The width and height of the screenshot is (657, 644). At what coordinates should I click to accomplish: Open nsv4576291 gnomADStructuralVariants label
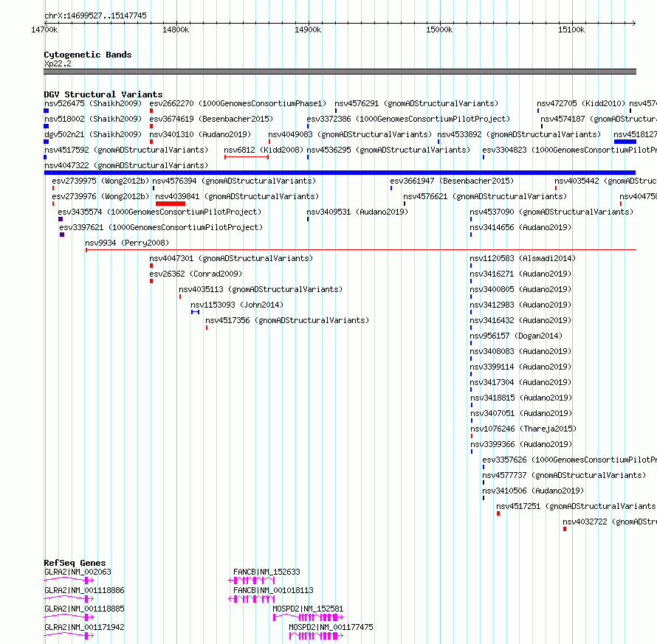tap(416, 103)
